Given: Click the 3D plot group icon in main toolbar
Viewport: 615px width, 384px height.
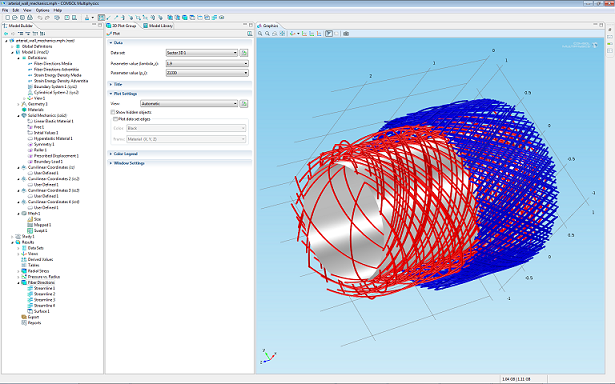Looking at the screenshot, I should coord(185,18).
